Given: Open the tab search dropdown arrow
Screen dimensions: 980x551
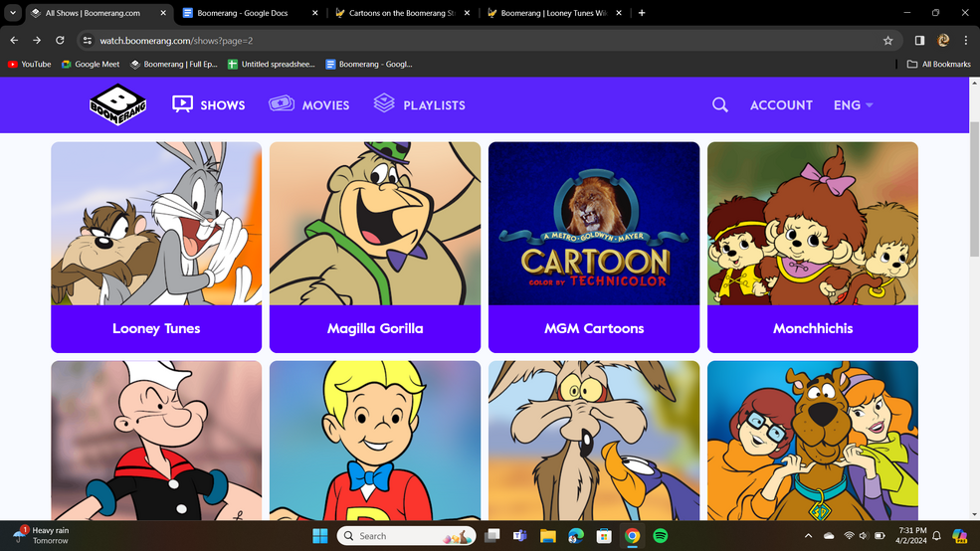Looking at the screenshot, I should pyautogui.click(x=13, y=13).
